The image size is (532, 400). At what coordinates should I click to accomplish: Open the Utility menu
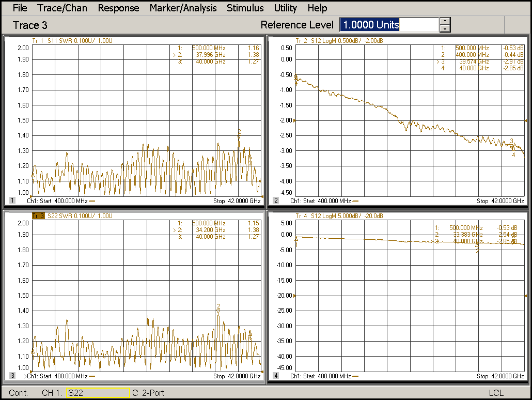(285, 8)
